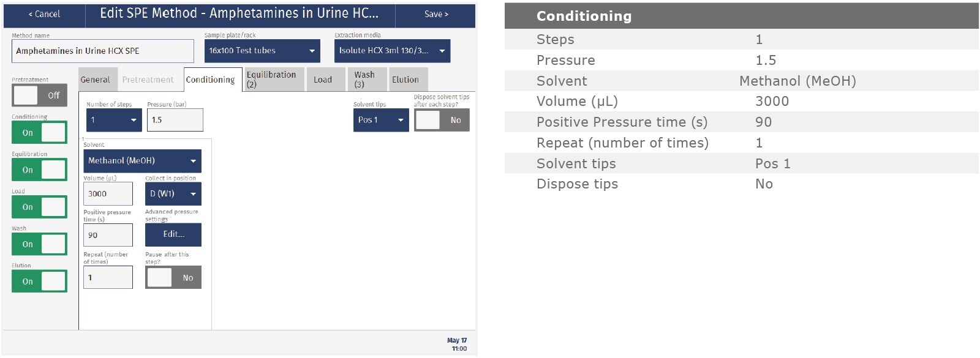The image size is (980, 358).
Task: Disable the Equilibration step toggle
Action: pyautogui.click(x=39, y=170)
